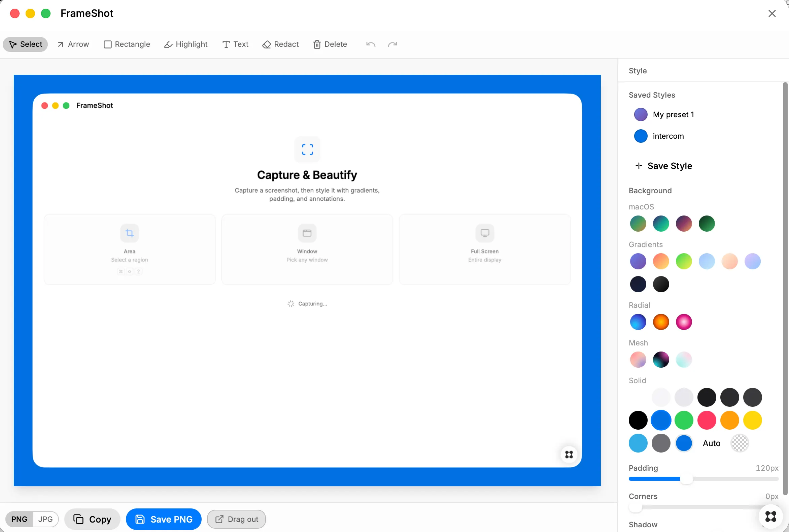This screenshot has width=789, height=532.
Task: Undo the last action
Action: point(371,44)
